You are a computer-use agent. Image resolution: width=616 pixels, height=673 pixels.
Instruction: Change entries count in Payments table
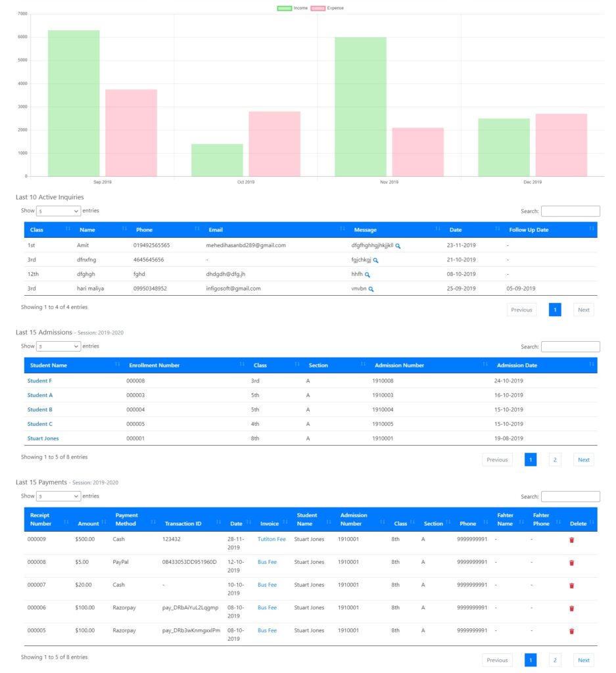[59, 496]
